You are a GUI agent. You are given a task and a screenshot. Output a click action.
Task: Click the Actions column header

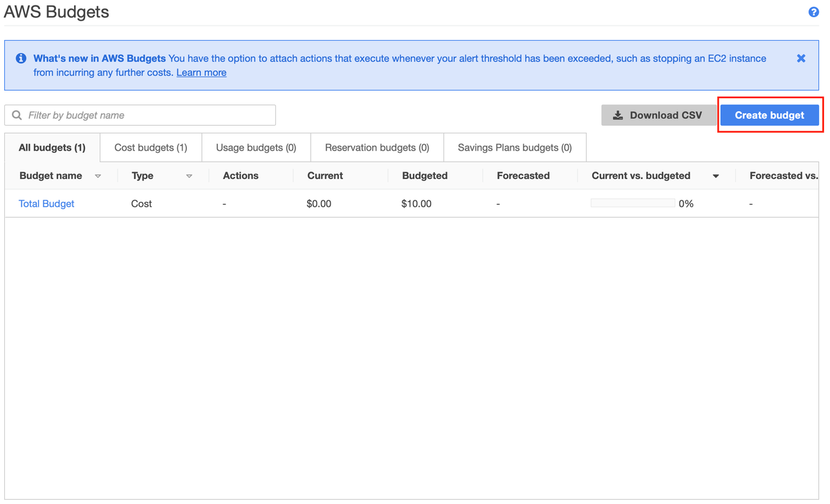point(241,176)
